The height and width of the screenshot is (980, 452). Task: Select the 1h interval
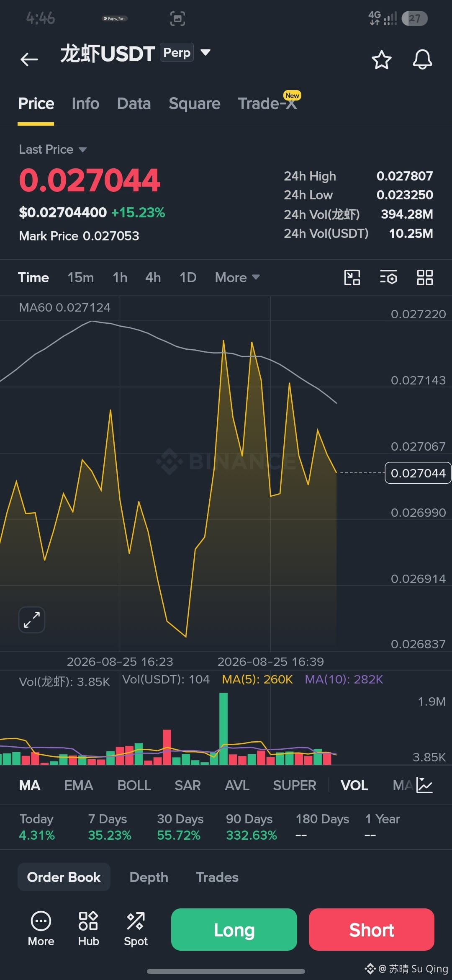pyautogui.click(x=120, y=277)
